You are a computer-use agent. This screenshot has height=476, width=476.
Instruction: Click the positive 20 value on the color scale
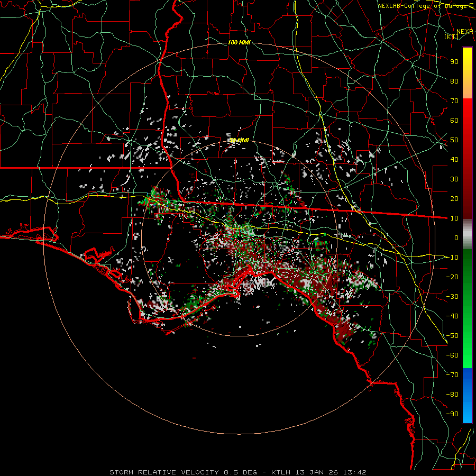tap(454, 198)
